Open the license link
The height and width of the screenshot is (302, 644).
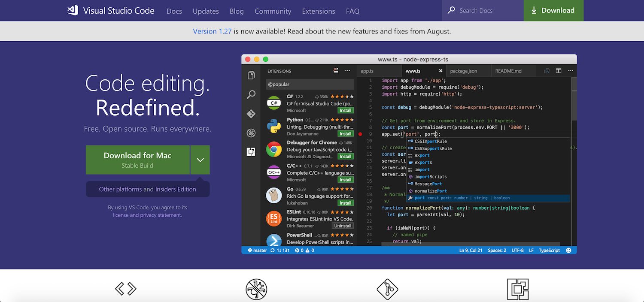121,215
